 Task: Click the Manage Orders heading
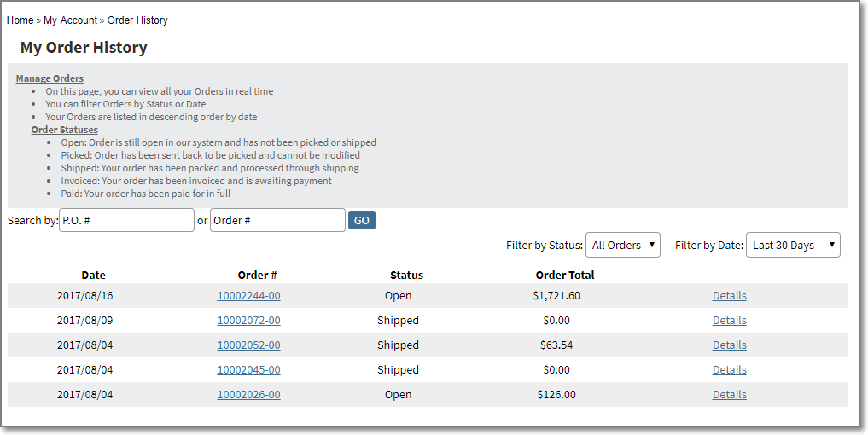[50, 78]
